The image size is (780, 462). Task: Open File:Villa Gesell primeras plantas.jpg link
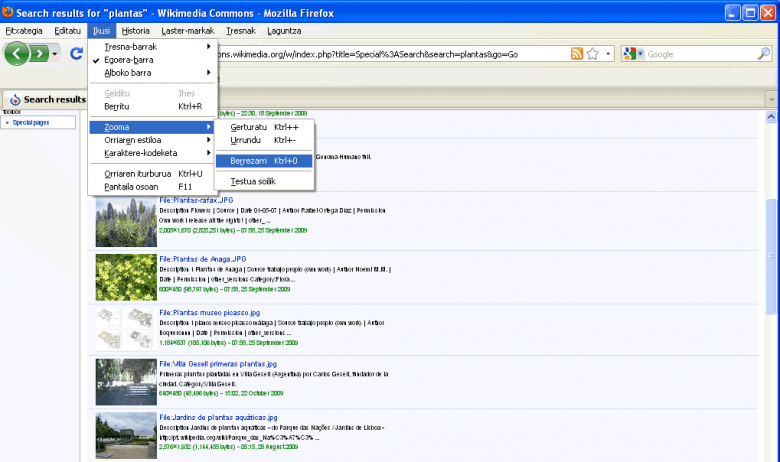[x=218, y=364]
